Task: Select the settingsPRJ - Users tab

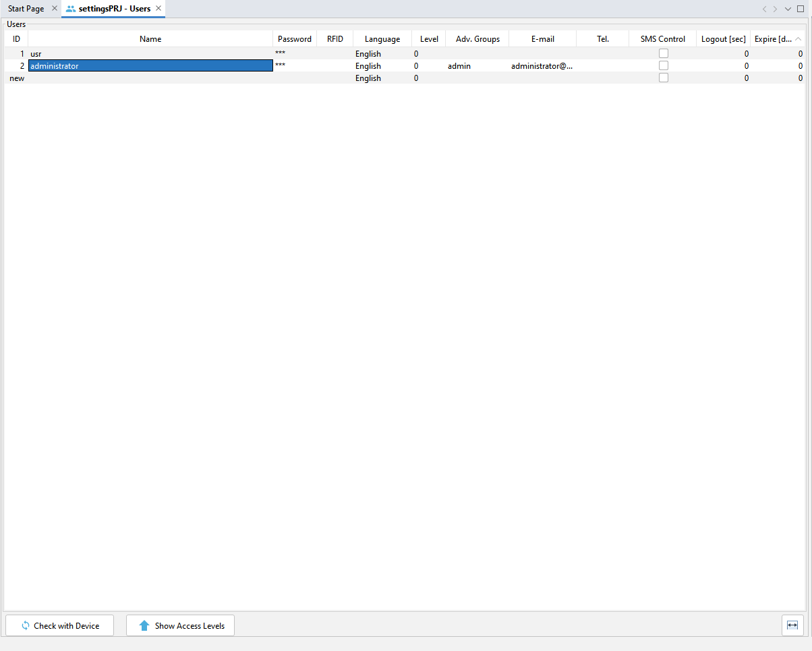Action: (115, 9)
